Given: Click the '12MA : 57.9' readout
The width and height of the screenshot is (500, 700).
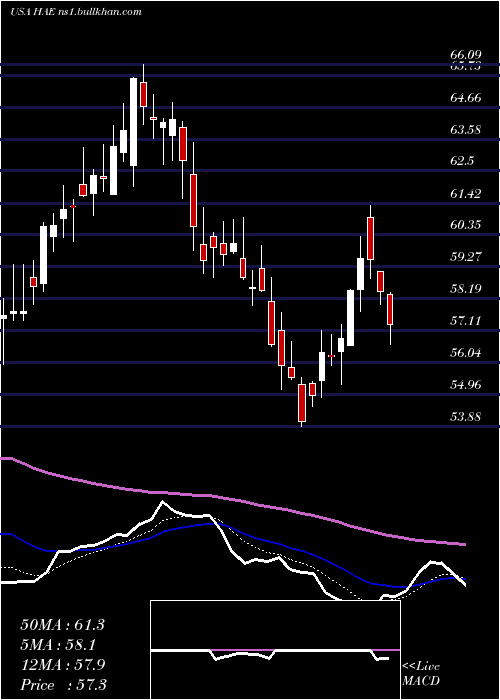Looking at the screenshot, I should 62,665.
